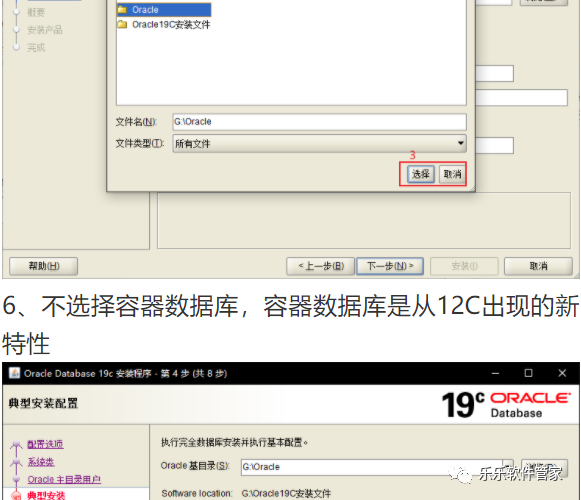Maximize the Oracle Database 19c installer window
Viewport: 581px width, 500px height.
point(529,373)
